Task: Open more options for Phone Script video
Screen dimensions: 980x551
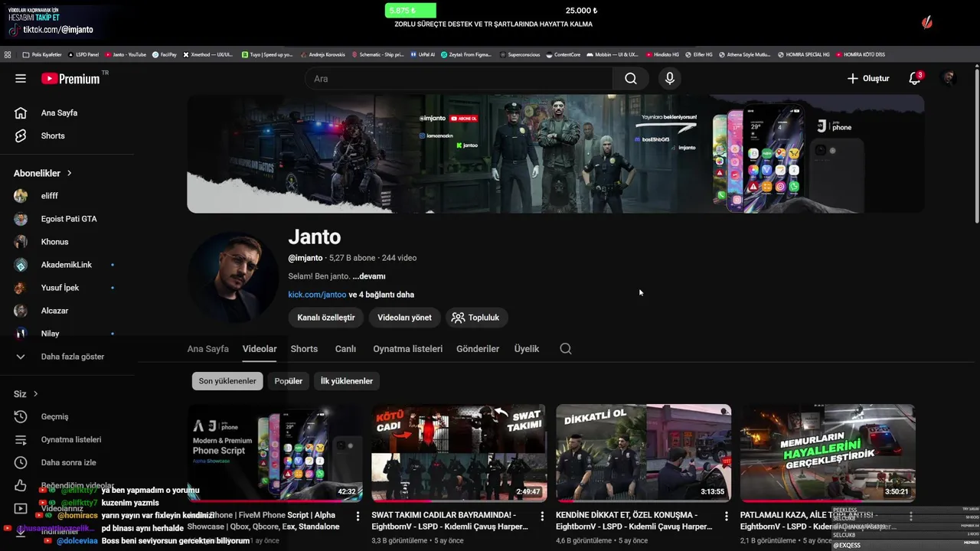Action: pos(358,517)
